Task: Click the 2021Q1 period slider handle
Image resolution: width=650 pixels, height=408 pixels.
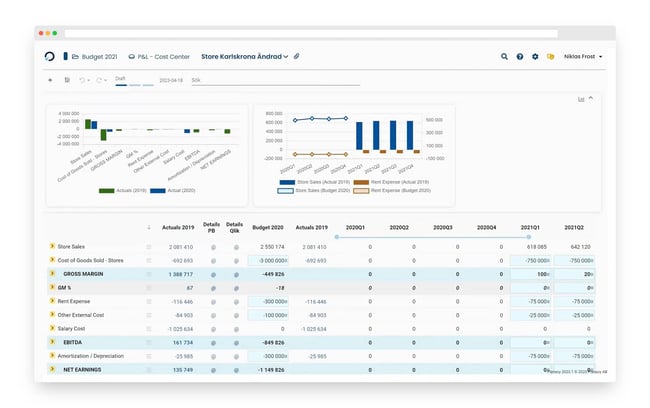Action: (529, 237)
